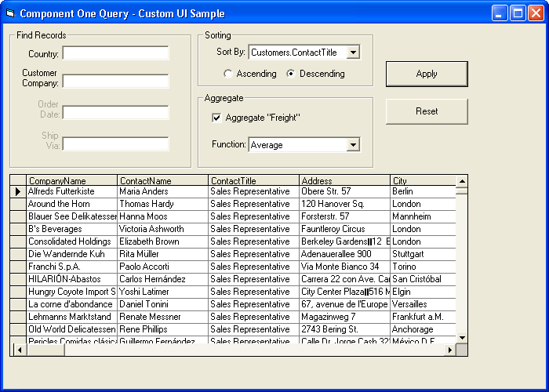Click the CompanyName column header

point(71,180)
